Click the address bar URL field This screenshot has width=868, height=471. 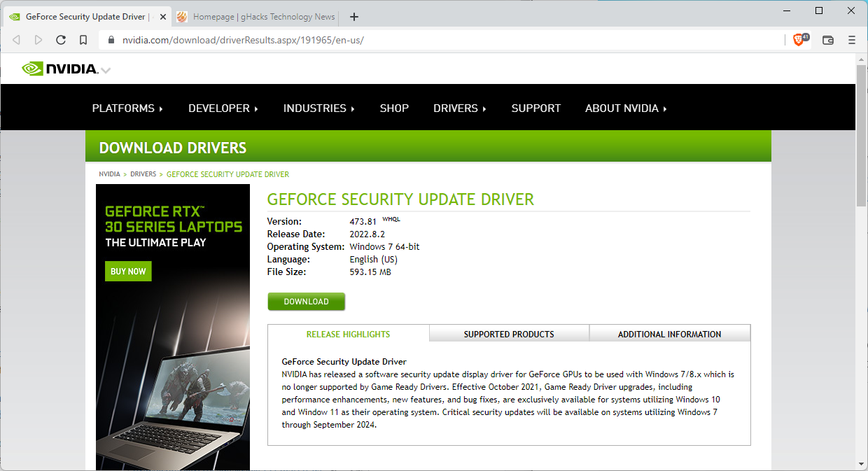(x=420, y=40)
